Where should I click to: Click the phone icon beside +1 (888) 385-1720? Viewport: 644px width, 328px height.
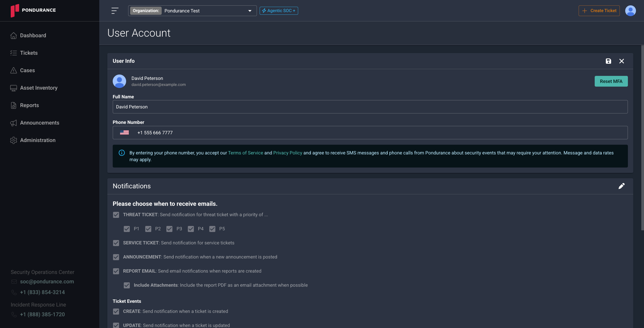point(14,315)
